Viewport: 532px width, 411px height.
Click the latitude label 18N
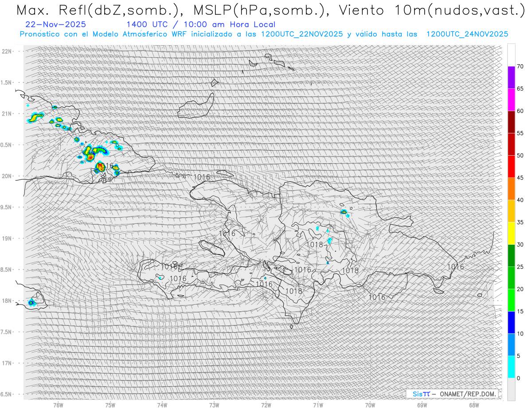pos(7,301)
